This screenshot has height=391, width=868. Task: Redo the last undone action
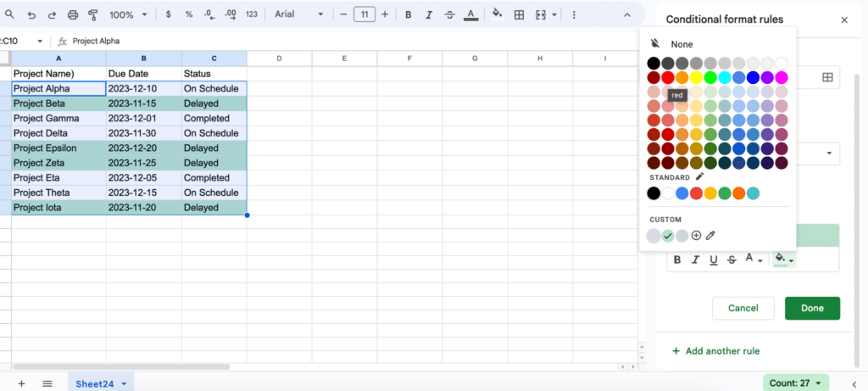click(x=52, y=15)
